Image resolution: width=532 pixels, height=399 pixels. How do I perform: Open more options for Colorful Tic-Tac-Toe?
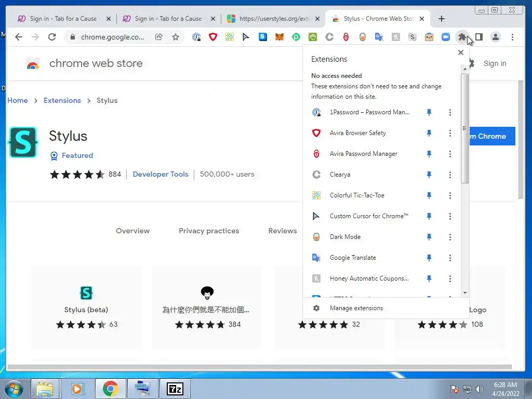pyautogui.click(x=450, y=195)
